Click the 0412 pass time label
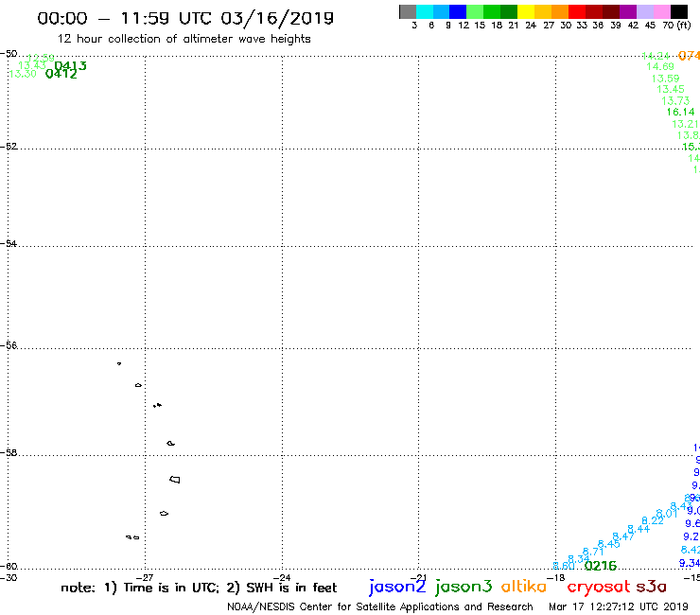Viewport: 700px width, 615px height. click(x=61, y=74)
